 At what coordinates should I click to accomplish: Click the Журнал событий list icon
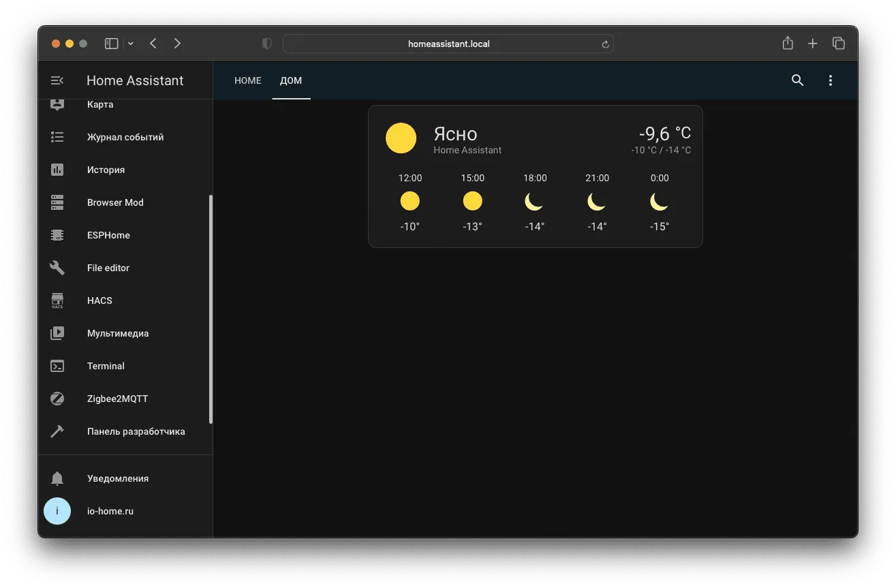pos(57,137)
